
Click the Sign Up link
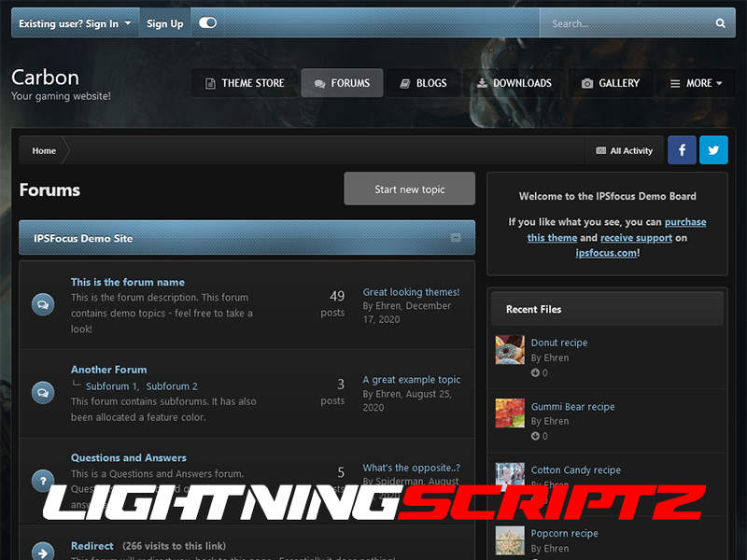(x=165, y=23)
